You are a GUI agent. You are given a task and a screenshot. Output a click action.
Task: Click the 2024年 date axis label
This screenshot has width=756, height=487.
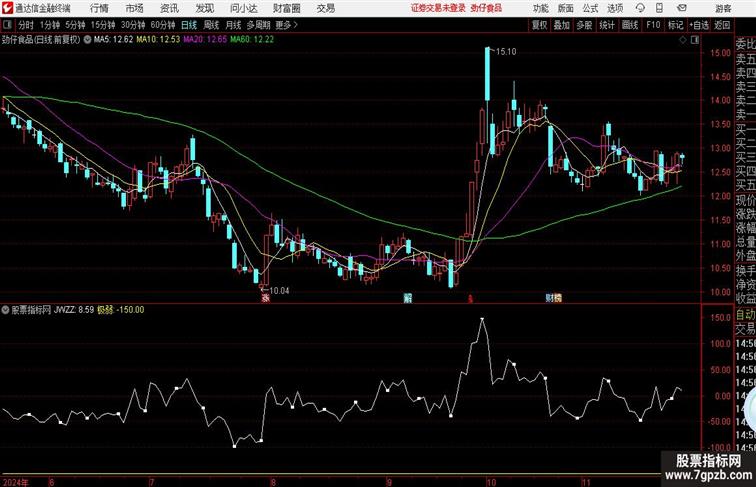click(x=15, y=482)
